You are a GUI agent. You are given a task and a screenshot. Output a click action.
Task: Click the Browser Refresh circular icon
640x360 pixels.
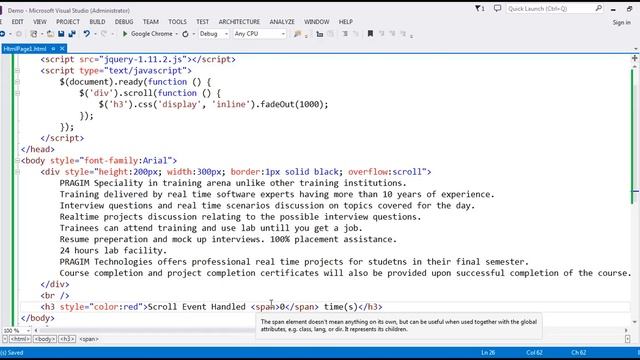(185, 34)
